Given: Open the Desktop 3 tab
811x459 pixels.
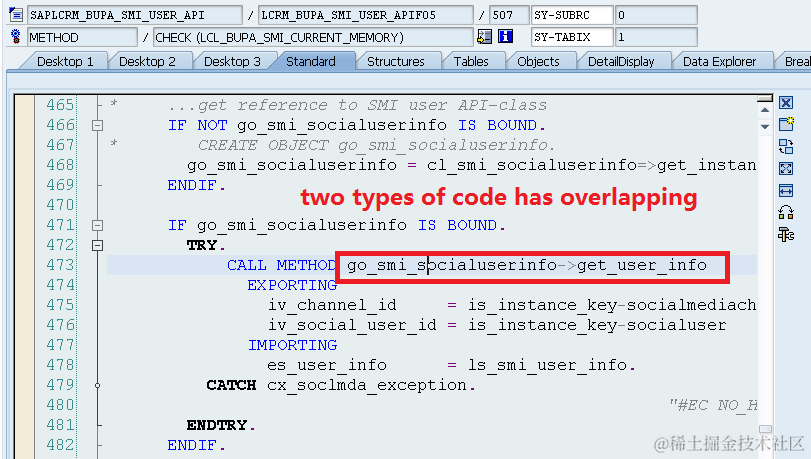Looking at the screenshot, I should (x=232, y=62).
